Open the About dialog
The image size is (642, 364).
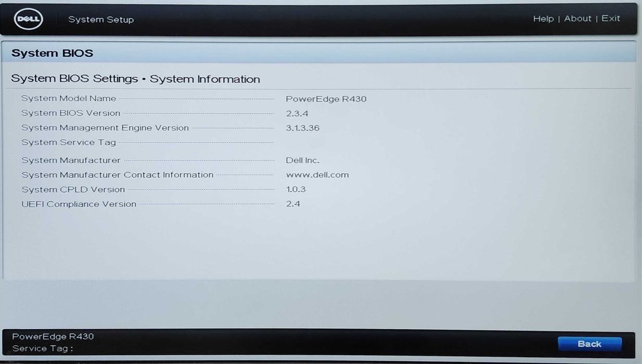(x=577, y=18)
